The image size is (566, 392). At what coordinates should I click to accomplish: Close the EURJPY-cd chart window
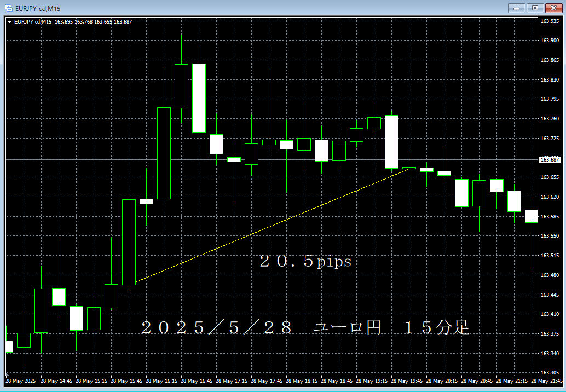click(553, 8)
